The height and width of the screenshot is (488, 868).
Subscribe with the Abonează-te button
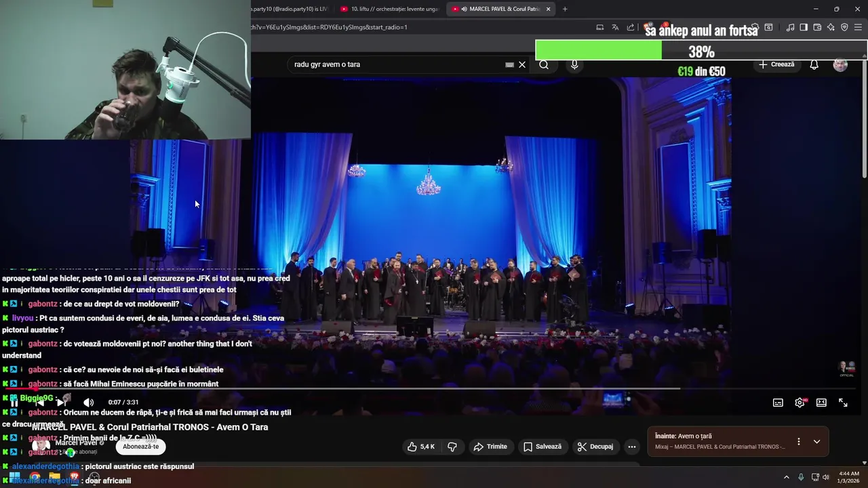(x=141, y=447)
